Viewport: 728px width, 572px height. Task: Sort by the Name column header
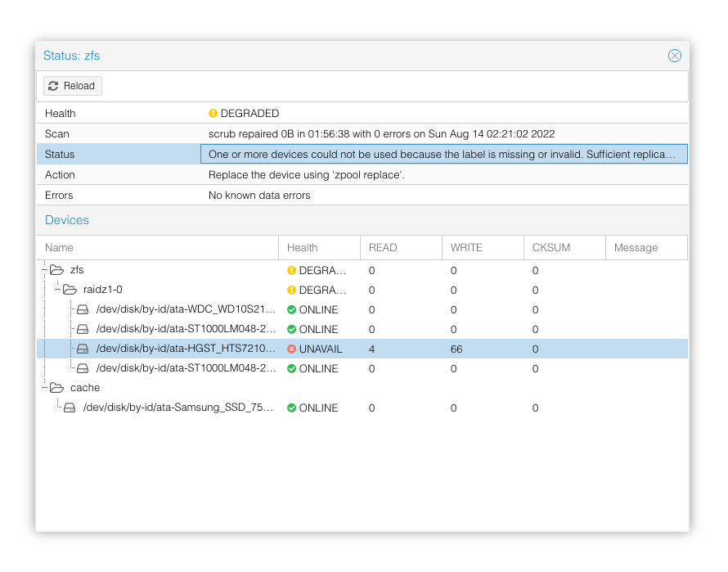tap(157, 248)
